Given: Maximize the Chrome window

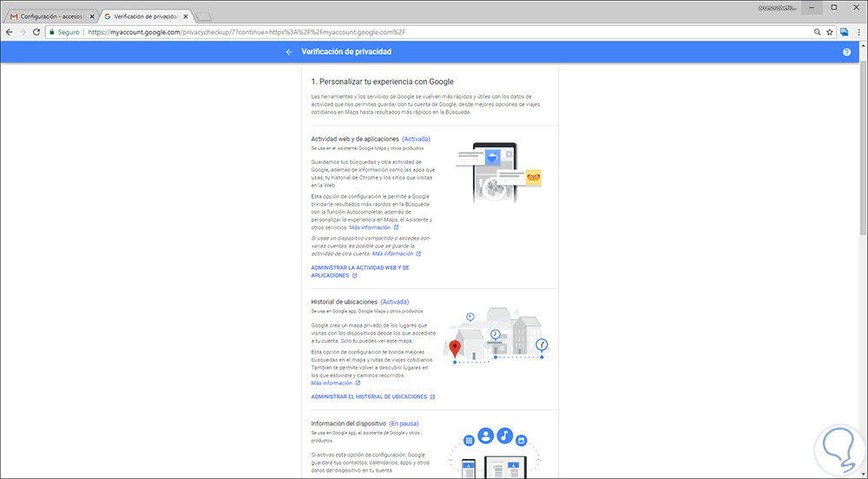Looking at the screenshot, I should tap(834, 8).
